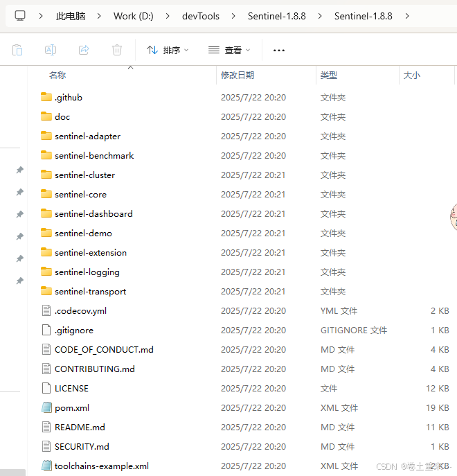
Task: Click the Share toolbar icon
Action: click(x=84, y=50)
